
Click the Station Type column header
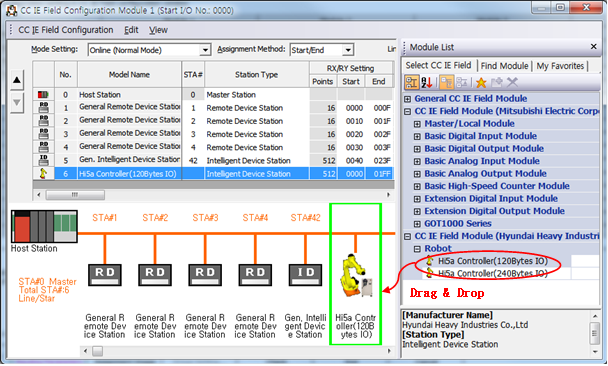[256, 74]
